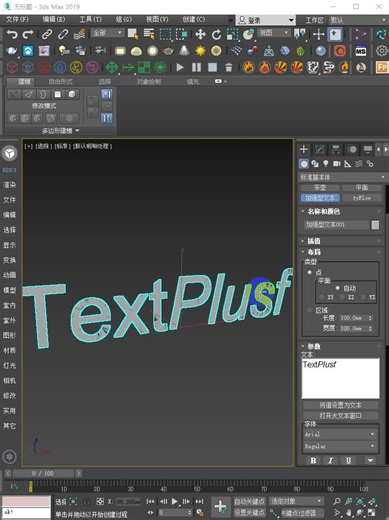
Task: Open the 标准基本体 category dropdown
Action: coord(343,177)
